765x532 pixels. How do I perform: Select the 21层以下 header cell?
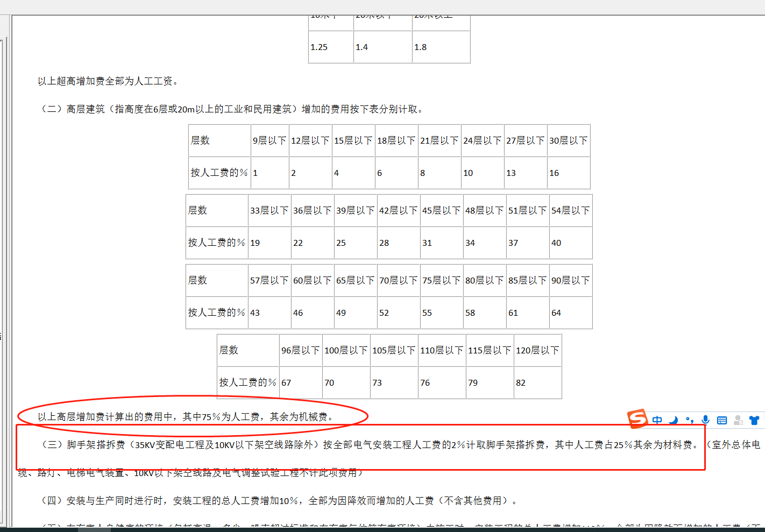tap(440, 140)
